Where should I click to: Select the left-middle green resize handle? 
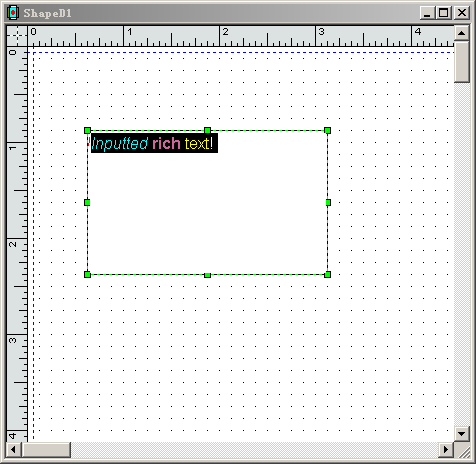(x=87, y=202)
